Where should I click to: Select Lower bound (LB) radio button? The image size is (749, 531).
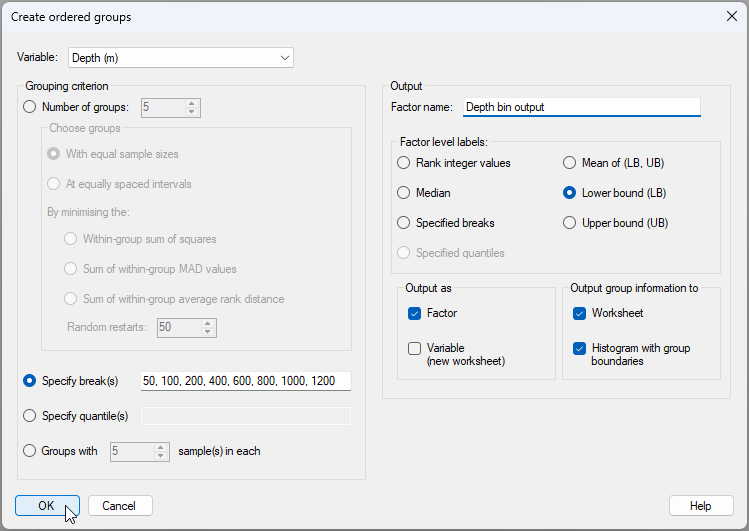[570, 193]
